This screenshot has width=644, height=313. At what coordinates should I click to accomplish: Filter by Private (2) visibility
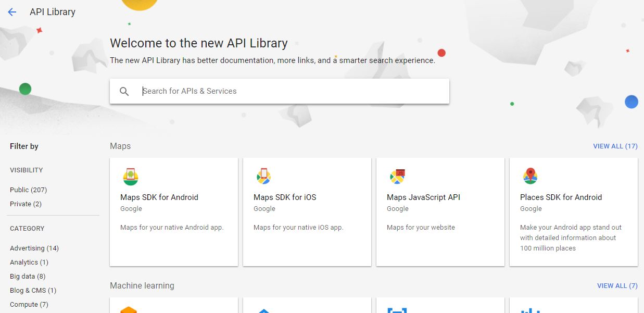[x=26, y=204]
